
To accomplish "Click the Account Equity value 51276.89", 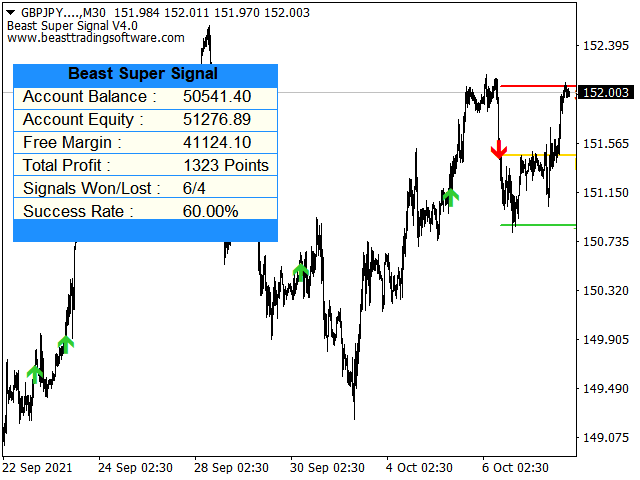I will (217, 120).
